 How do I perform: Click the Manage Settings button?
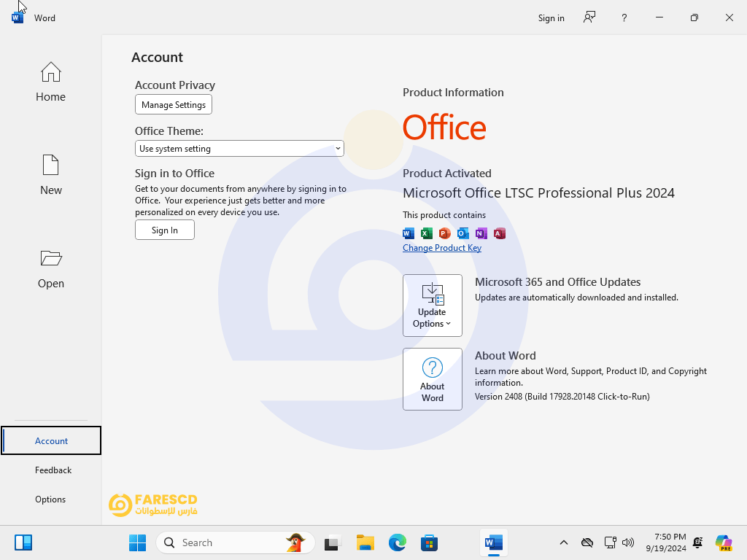pyautogui.click(x=174, y=105)
